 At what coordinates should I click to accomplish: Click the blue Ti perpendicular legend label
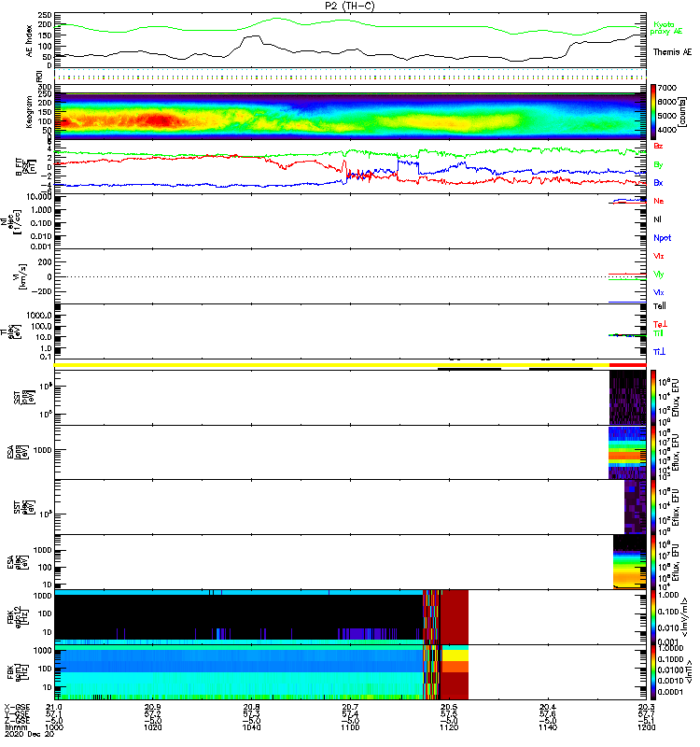[659, 352]
